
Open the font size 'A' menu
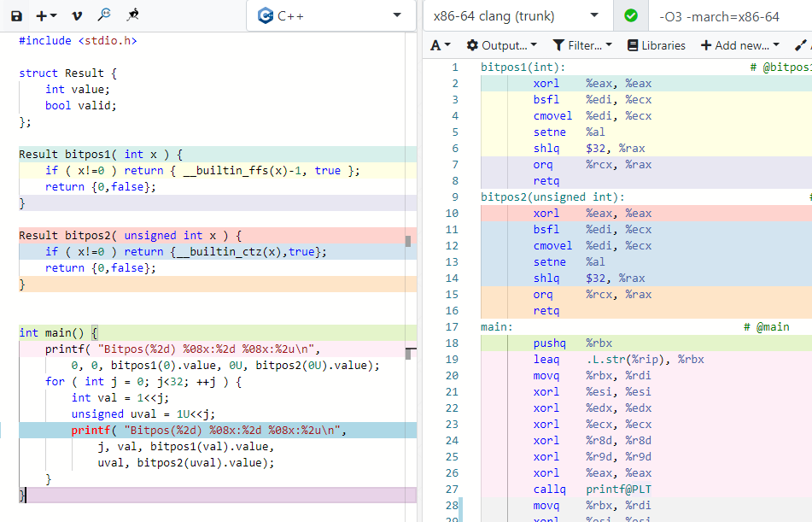440,45
